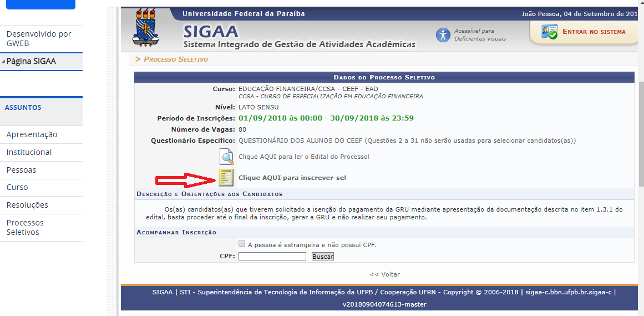The height and width of the screenshot is (316, 644).
Task: Click the Voltar link
Action: pos(384,274)
